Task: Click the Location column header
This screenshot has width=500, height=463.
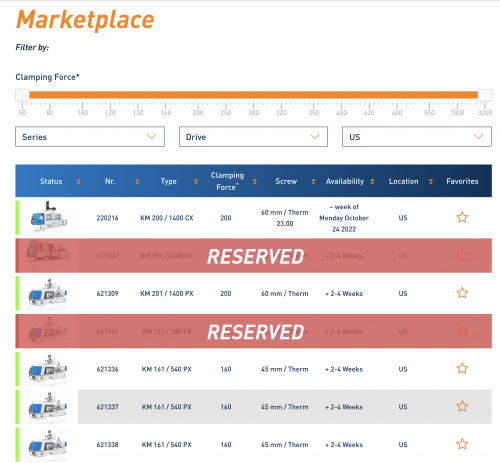Action: pos(403,181)
